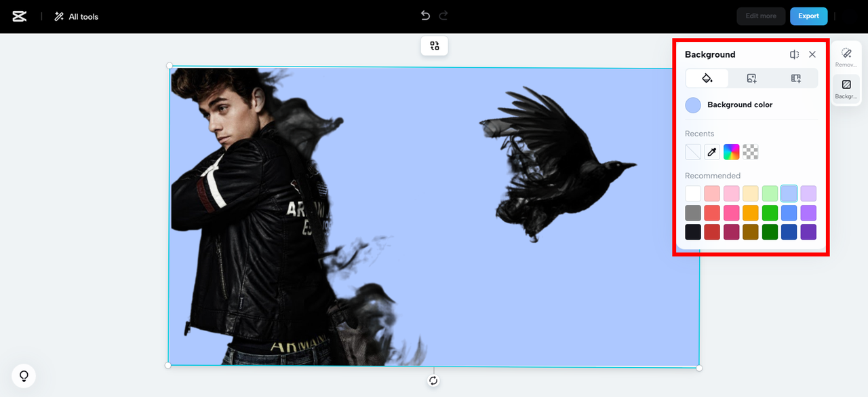Pick the deep violet swatch
The image size is (868, 397).
point(808,232)
